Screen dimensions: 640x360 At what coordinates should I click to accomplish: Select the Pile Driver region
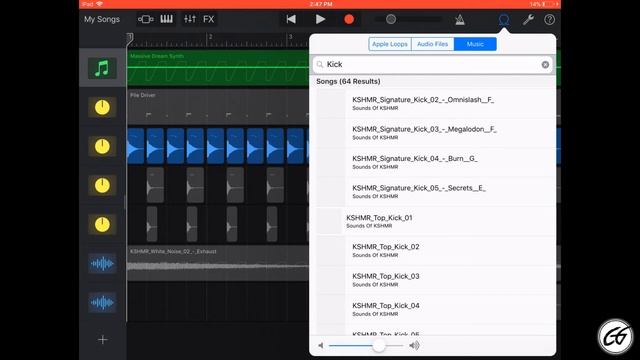click(218, 107)
